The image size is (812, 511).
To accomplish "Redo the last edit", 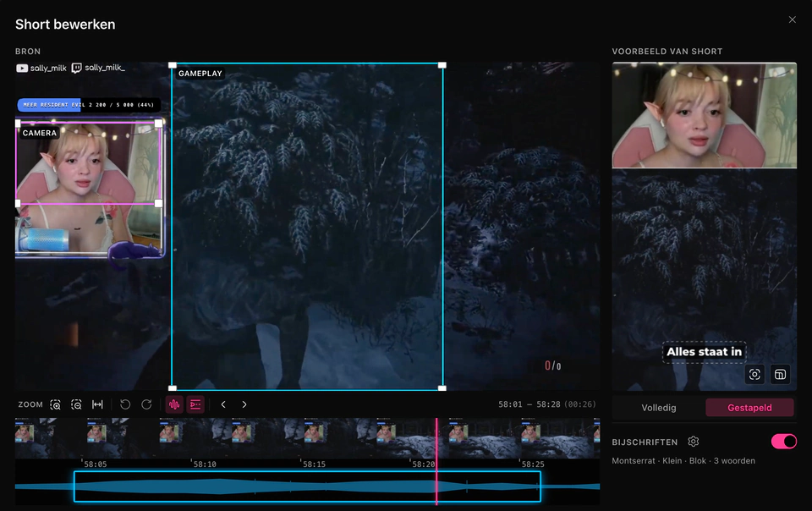I will click(146, 404).
